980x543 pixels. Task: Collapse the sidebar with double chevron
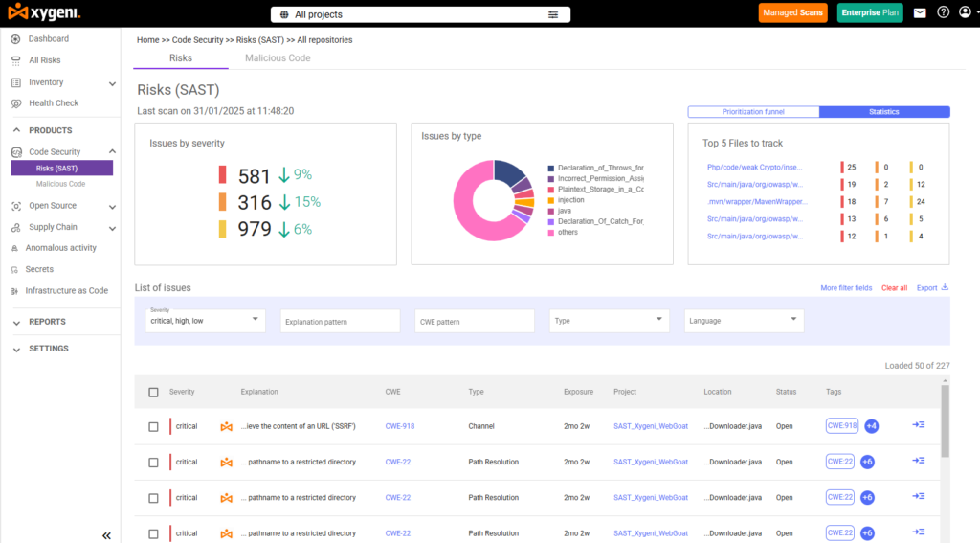coord(106,535)
